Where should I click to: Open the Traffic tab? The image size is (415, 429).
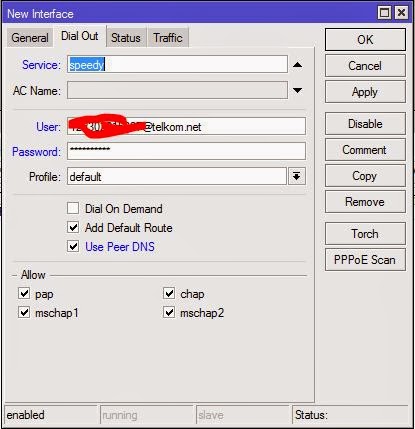point(168,38)
